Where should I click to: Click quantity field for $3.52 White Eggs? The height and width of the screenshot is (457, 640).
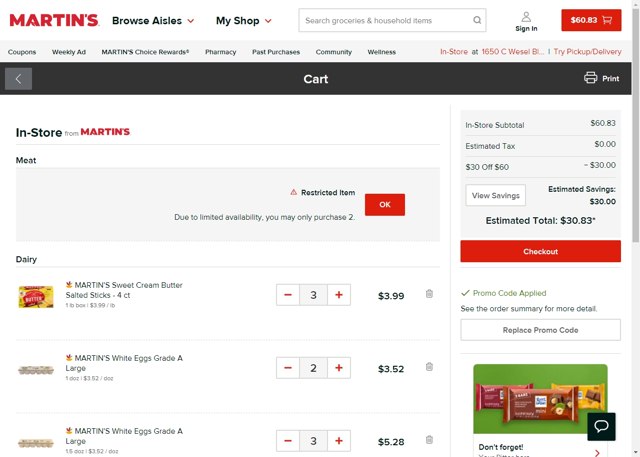(313, 368)
